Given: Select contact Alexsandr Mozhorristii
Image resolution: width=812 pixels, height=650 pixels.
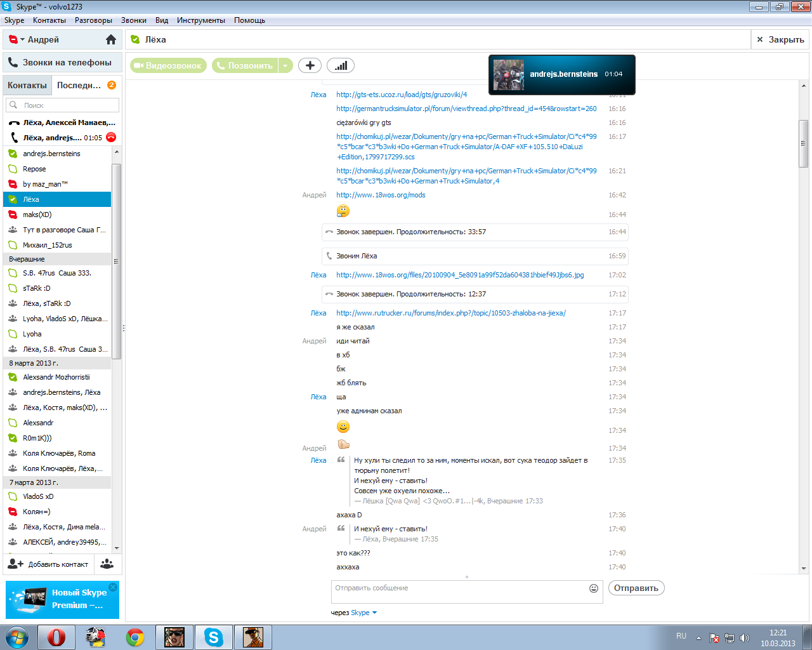Looking at the screenshot, I should [58, 377].
